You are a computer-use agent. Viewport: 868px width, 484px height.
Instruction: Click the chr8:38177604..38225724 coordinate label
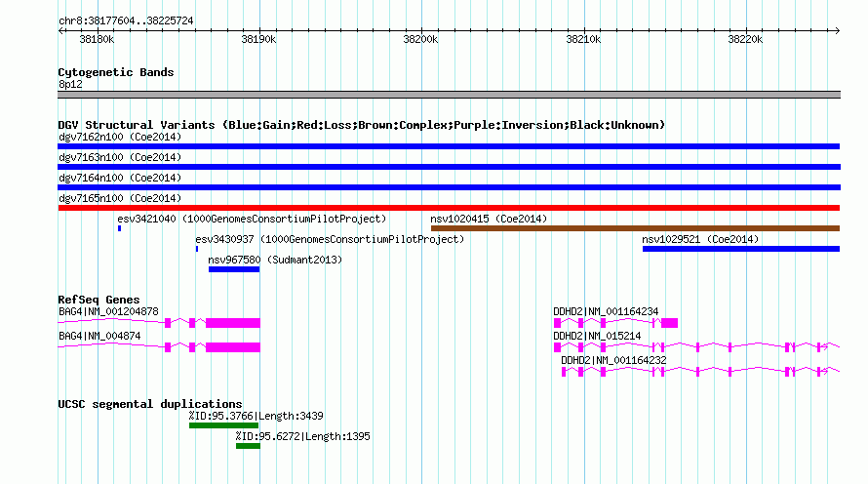[x=126, y=21]
